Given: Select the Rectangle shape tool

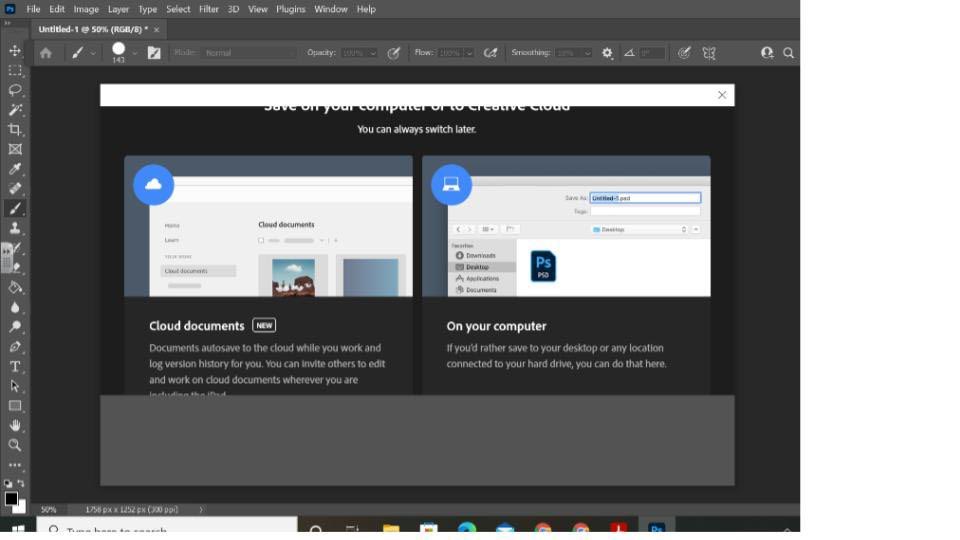Looking at the screenshot, I should (15, 406).
